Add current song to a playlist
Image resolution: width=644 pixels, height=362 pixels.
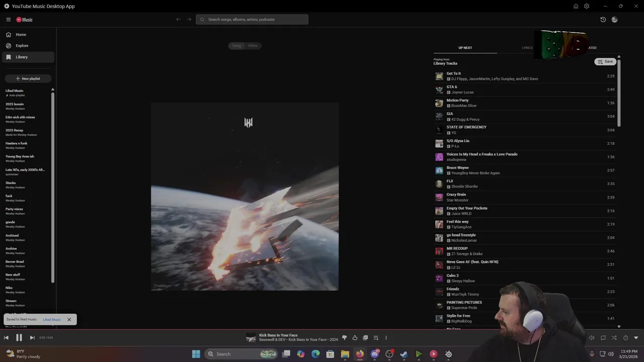click(x=376, y=338)
